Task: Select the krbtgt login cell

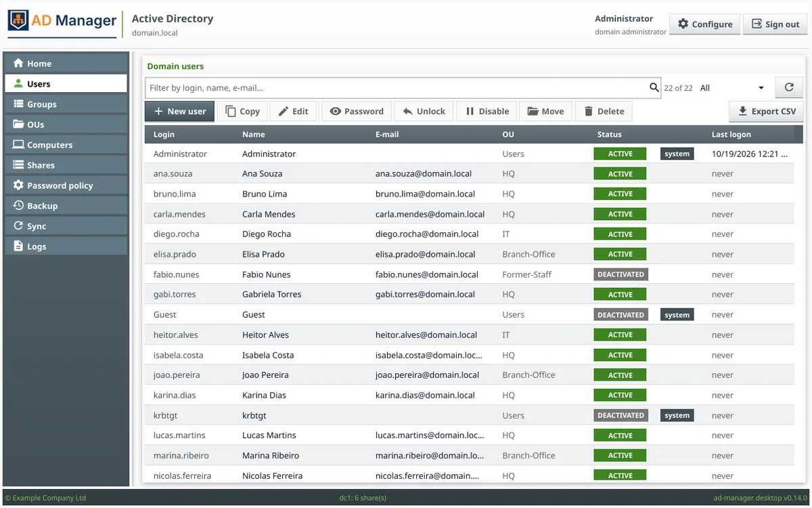Action: (165, 415)
